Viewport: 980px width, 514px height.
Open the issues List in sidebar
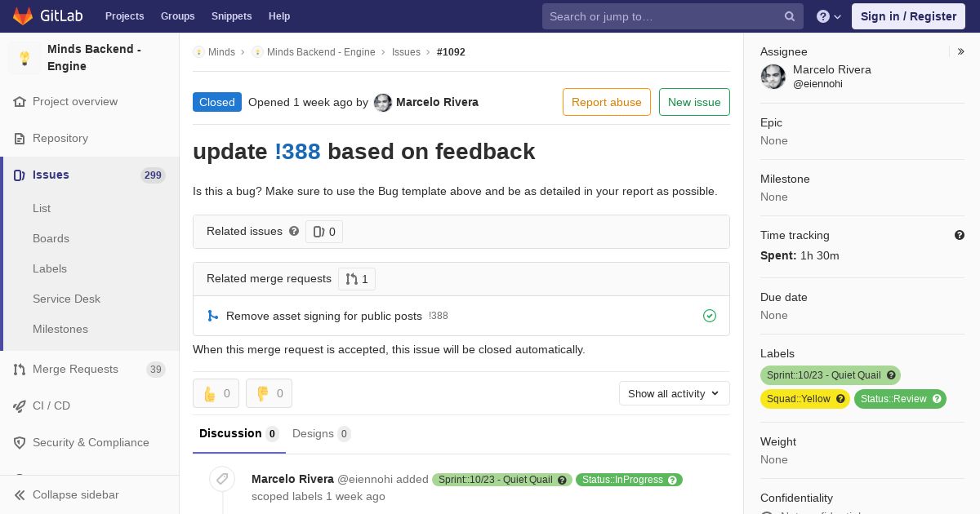[42, 208]
